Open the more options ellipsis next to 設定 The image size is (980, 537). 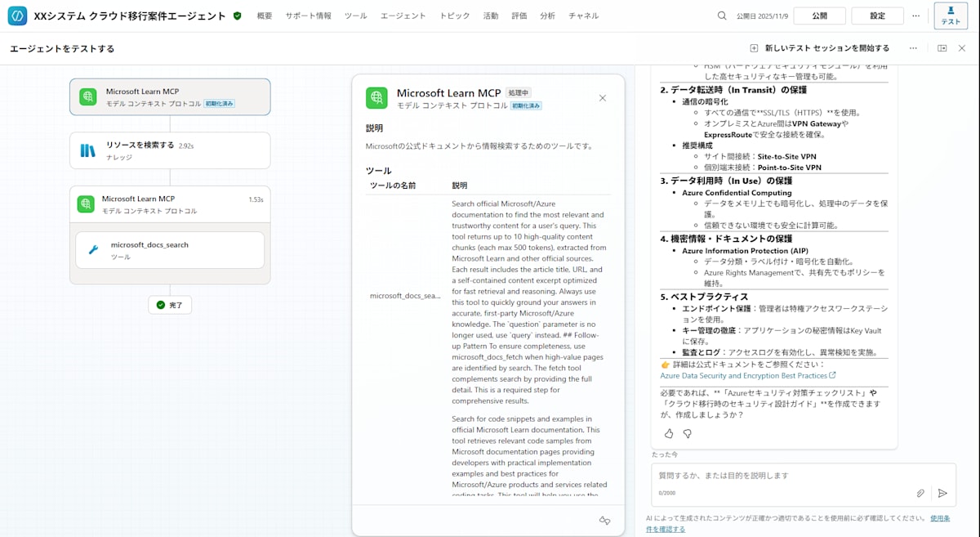915,16
